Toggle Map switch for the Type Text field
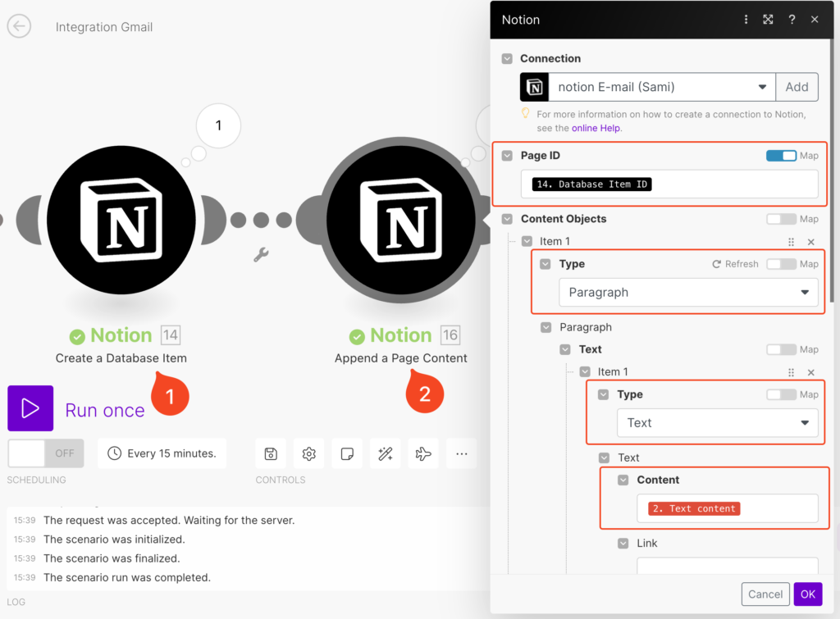The image size is (840, 619). (781, 394)
